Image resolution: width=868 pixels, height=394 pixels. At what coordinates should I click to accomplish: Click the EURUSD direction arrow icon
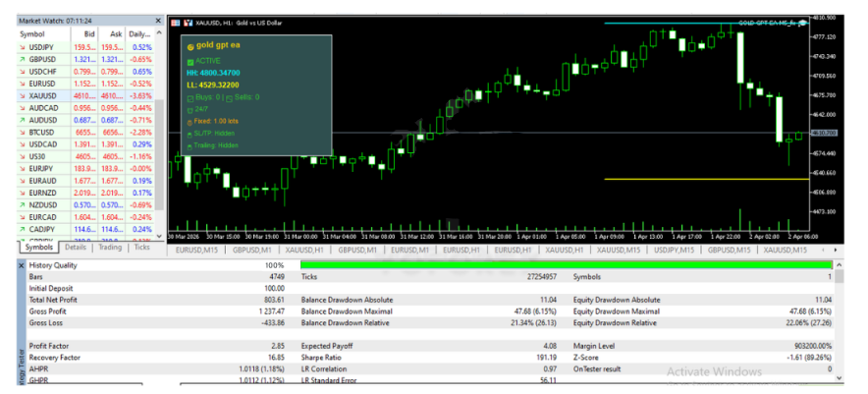click(23, 84)
